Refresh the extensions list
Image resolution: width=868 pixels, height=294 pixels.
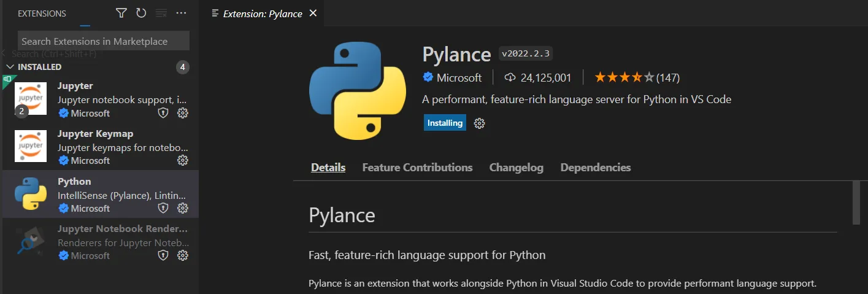(x=141, y=13)
